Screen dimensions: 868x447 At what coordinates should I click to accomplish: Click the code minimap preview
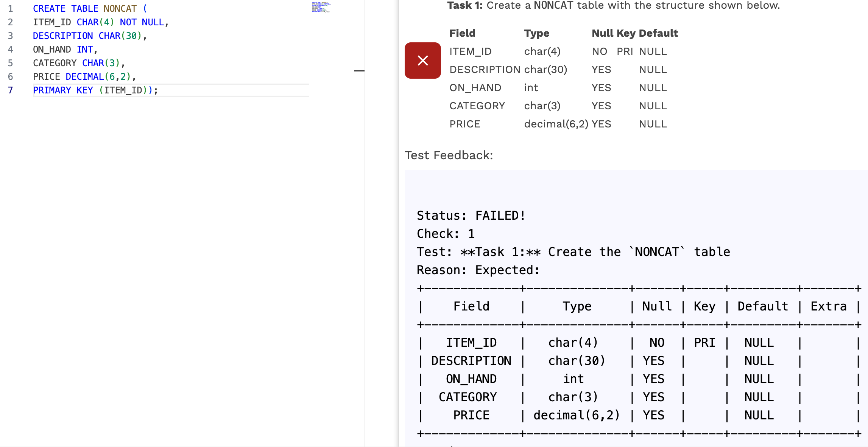click(x=321, y=8)
